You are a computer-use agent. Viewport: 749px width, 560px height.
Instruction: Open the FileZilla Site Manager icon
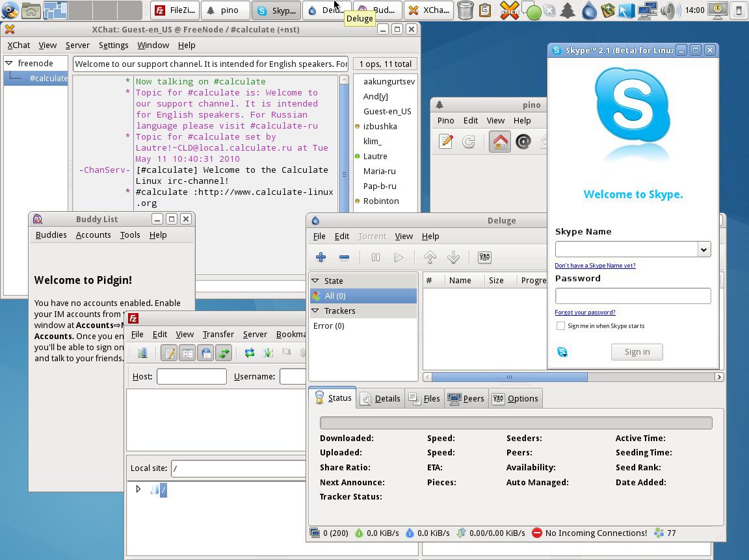click(x=142, y=353)
